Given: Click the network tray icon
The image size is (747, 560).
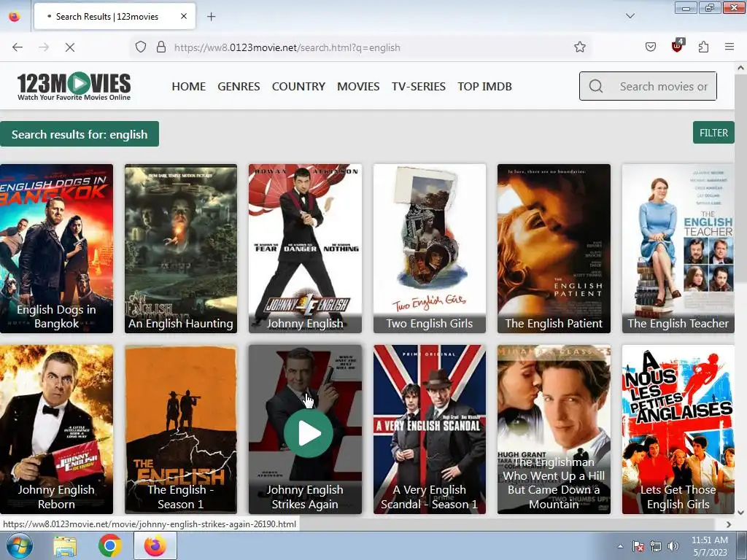Looking at the screenshot, I should coord(656,546).
